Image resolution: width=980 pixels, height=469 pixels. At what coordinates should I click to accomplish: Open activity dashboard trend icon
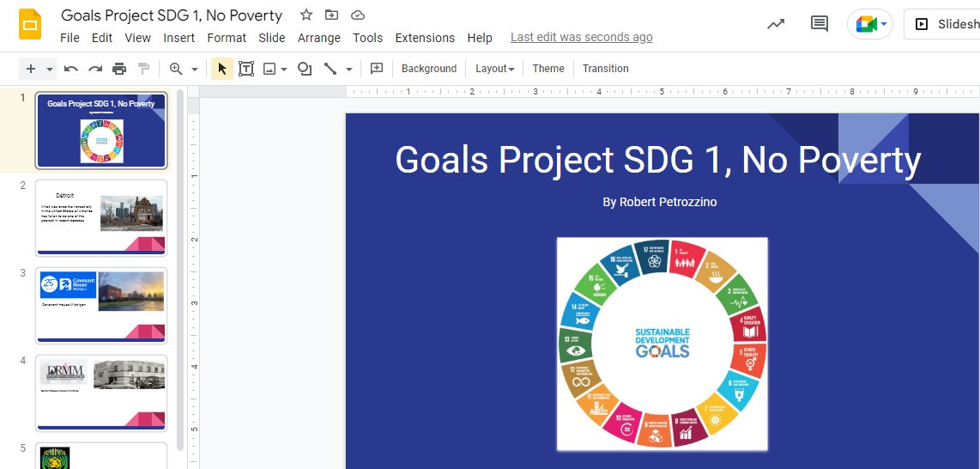pyautogui.click(x=776, y=24)
